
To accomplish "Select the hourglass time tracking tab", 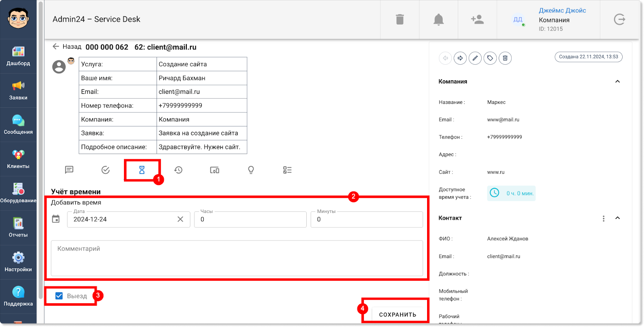I will 142,170.
